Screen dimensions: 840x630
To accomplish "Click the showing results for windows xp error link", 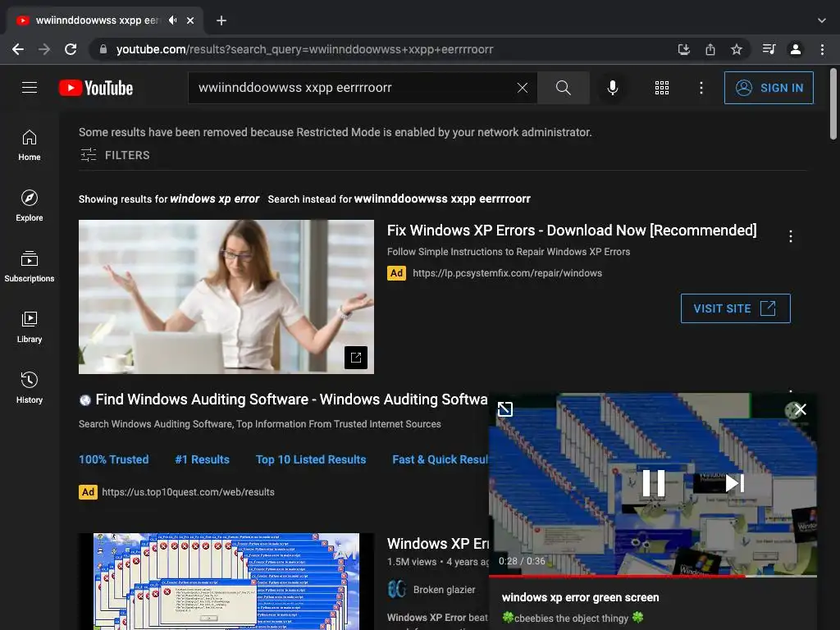I will (214, 199).
